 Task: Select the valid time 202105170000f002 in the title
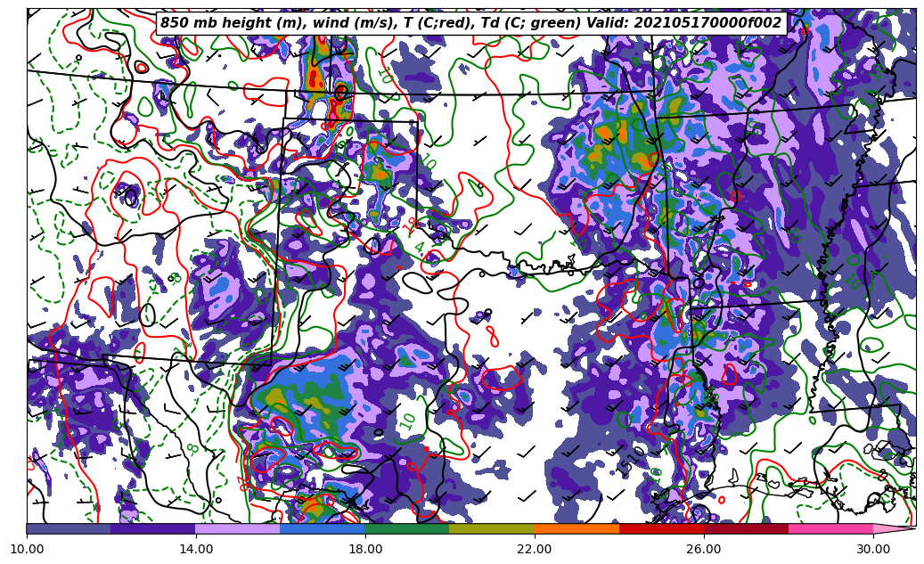707,23
